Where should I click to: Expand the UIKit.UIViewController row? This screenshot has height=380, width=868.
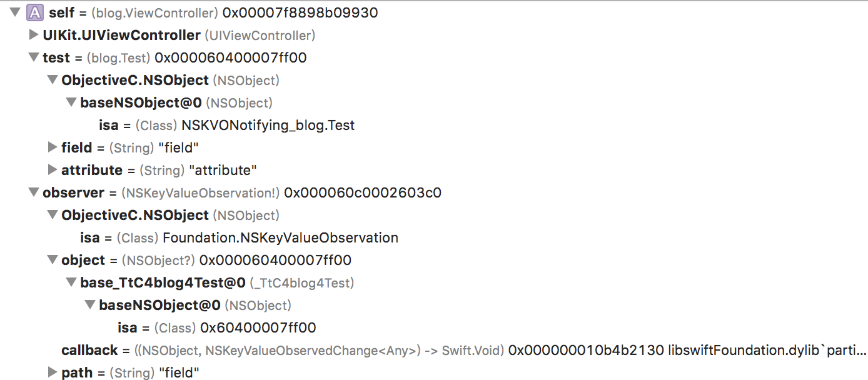(x=34, y=35)
